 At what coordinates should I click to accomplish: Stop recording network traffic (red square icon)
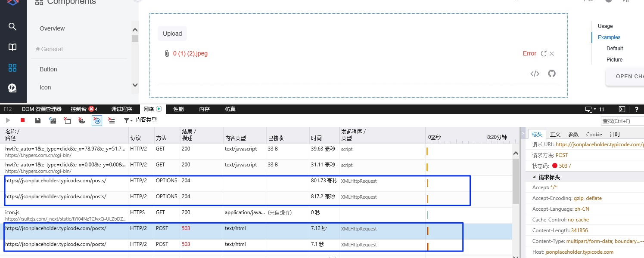pyautogui.click(x=22, y=120)
